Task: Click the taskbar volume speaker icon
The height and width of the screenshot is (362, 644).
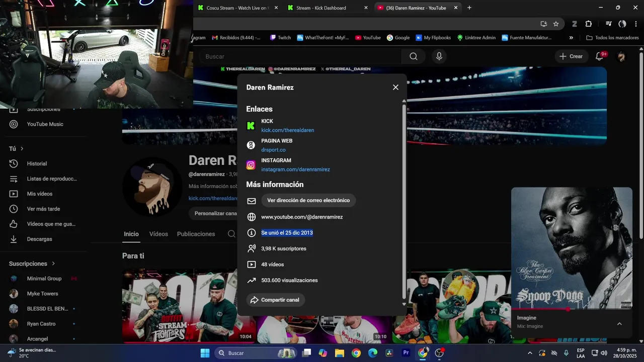Action: (604, 353)
